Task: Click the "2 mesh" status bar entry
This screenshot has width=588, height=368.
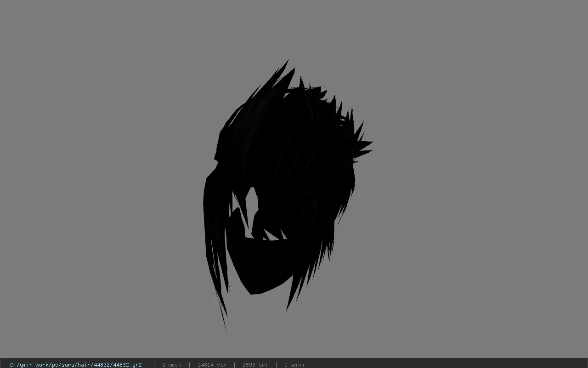Action: point(171,365)
